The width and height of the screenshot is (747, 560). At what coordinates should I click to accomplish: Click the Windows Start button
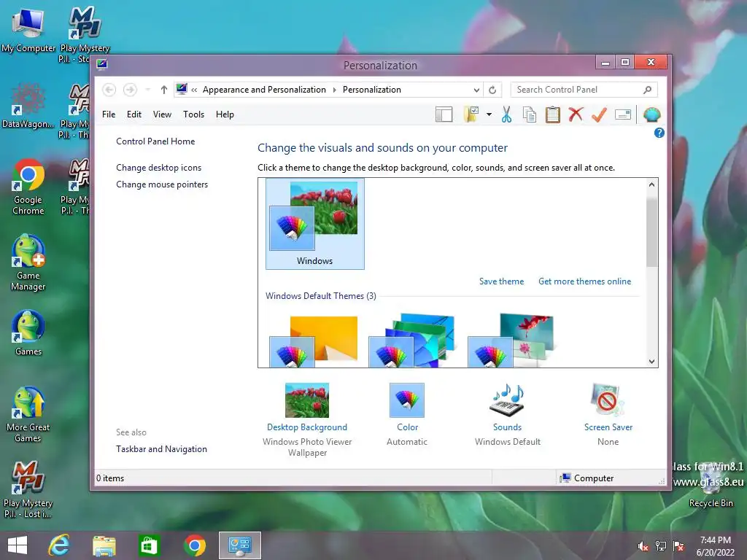click(x=18, y=545)
